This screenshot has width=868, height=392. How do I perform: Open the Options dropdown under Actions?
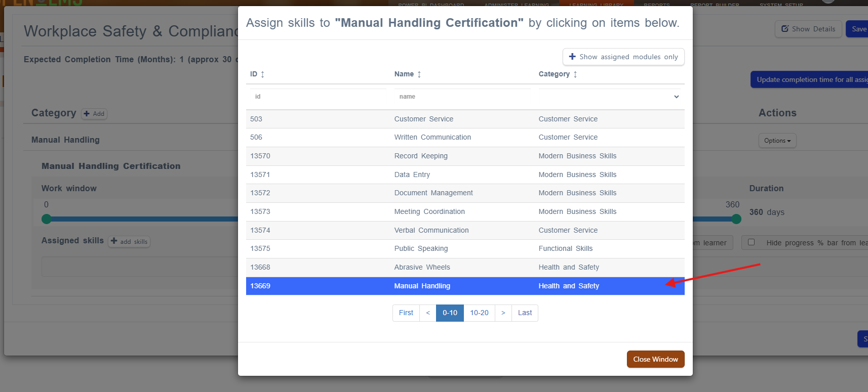click(777, 141)
